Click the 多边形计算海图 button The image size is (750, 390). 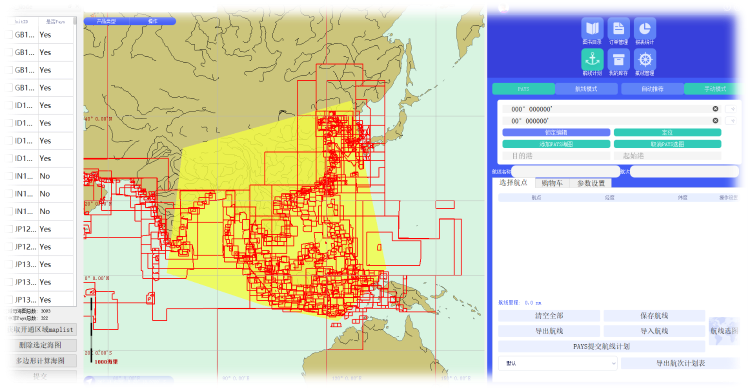[x=41, y=361]
